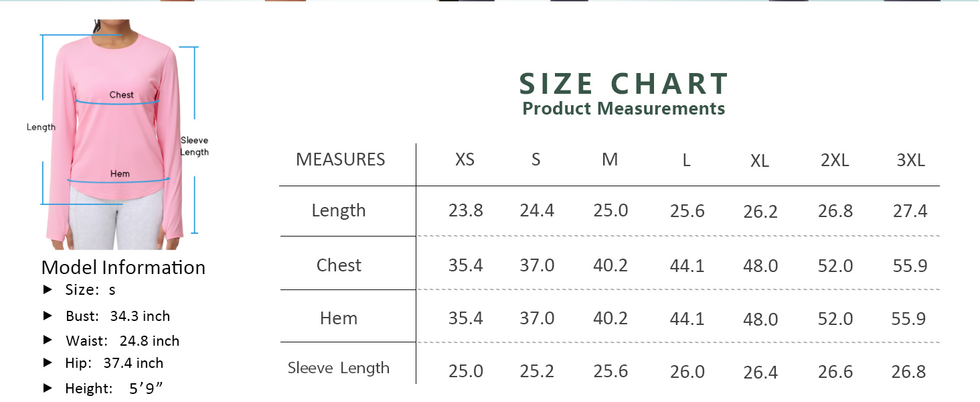Screen dimensions: 980x402
Task: Click the Model Information heading
Action: click(x=123, y=267)
